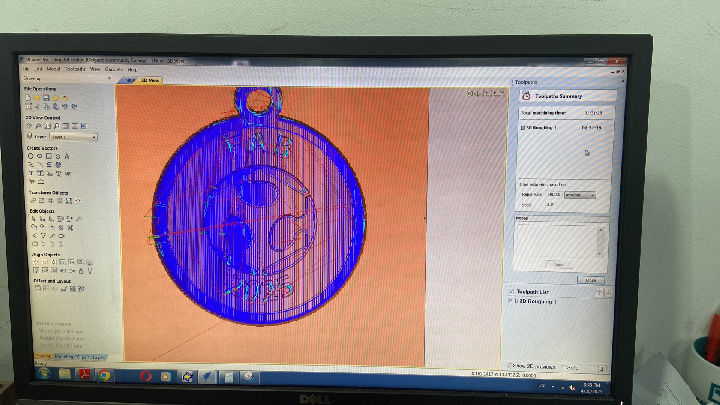720x405 pixels.
Task: Toggle the Solid checkbox
Action: 563,367
